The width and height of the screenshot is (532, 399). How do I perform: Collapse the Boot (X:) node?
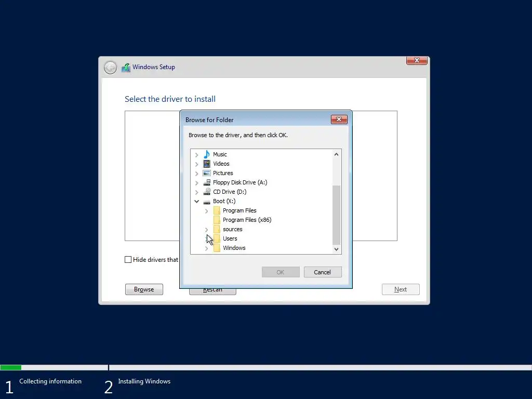click(x=196, y=201)
